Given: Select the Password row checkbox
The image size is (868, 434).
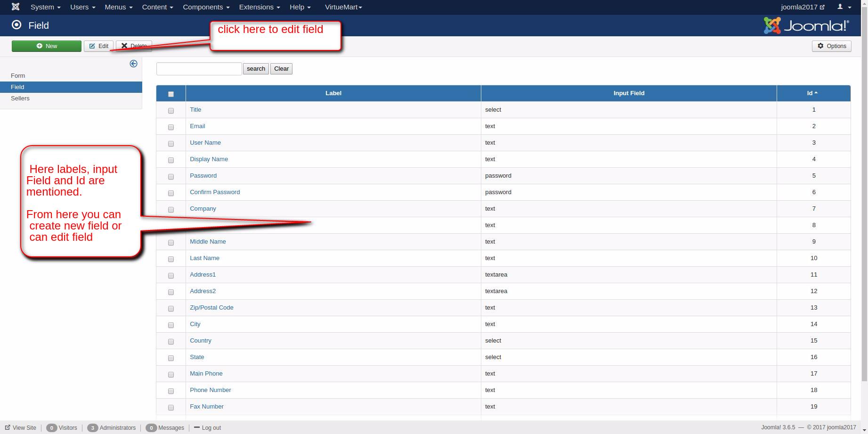Looking at the screenshot, I should (x=171, y=177).
